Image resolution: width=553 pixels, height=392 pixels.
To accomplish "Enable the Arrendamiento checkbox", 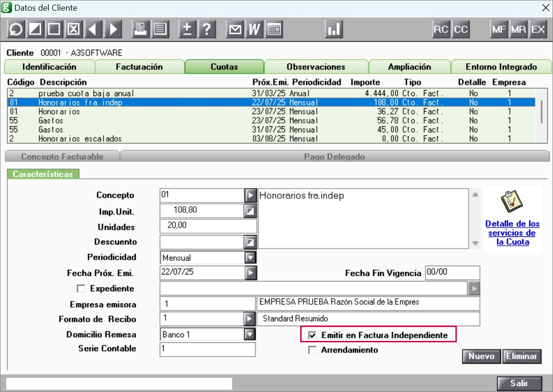I will click(x=312, y=350).
